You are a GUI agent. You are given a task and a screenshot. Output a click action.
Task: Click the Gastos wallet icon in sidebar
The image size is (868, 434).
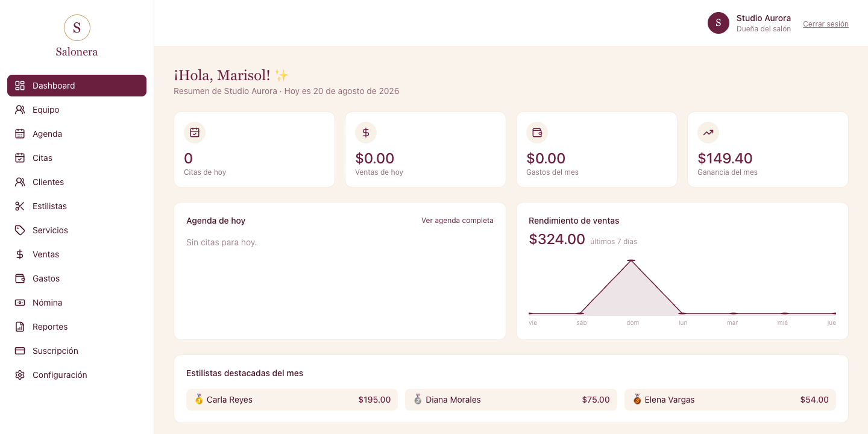(x=20, y=278)
